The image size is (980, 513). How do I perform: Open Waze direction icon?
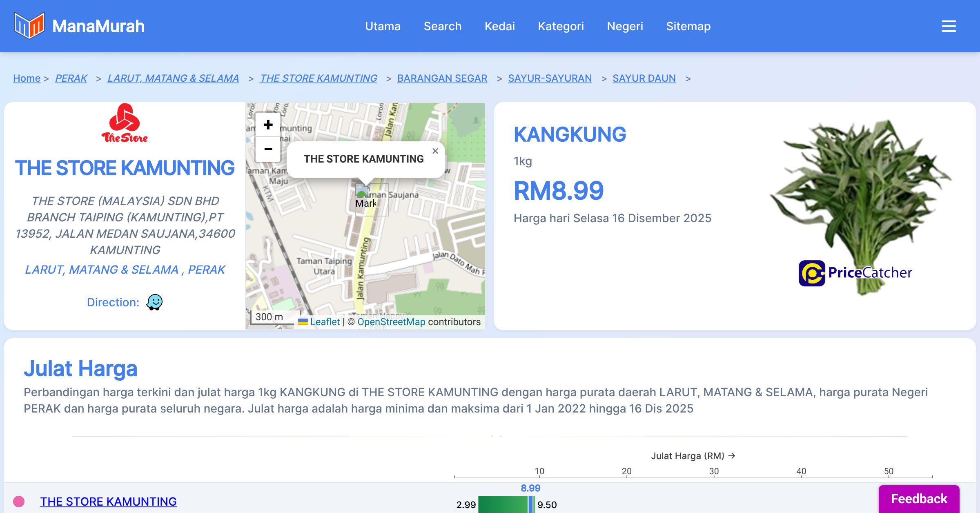tap(154, 302)
